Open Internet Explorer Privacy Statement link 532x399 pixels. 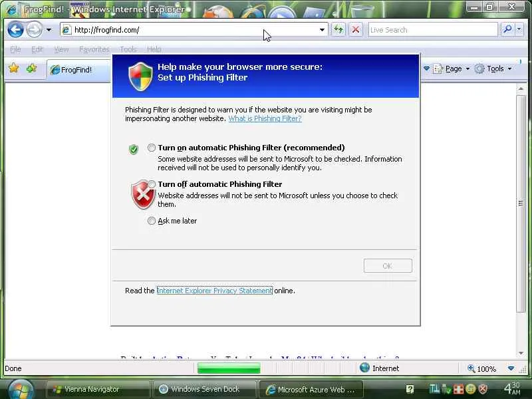[x=215, y=291]
